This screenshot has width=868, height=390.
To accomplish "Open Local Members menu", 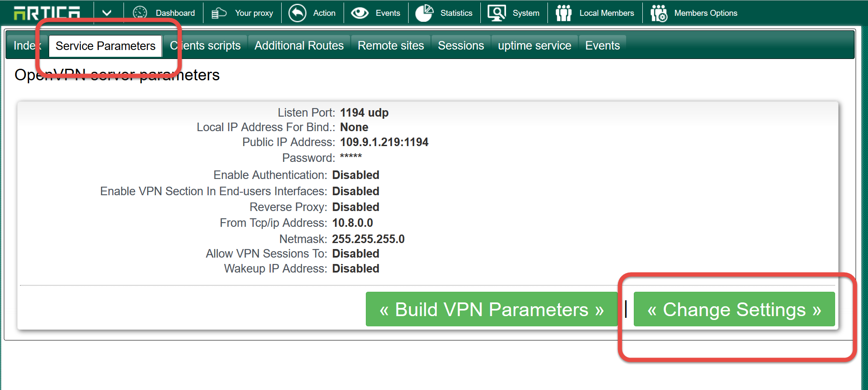I will pyautogui.click(x=606, y=13).
